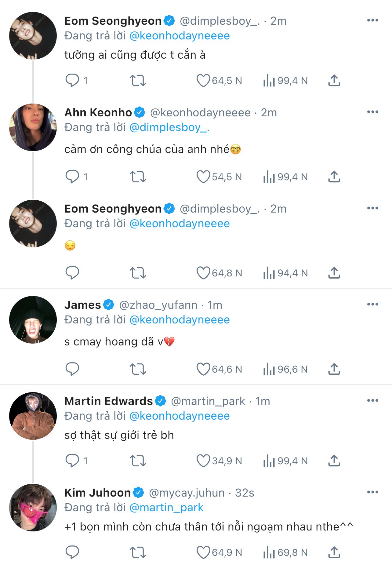This screenshot has height=565, width=392.
Task: Open the @martin_park mention link in Kim Juhoon's reply
Action: pyautogui.click(x=166, y=508)
